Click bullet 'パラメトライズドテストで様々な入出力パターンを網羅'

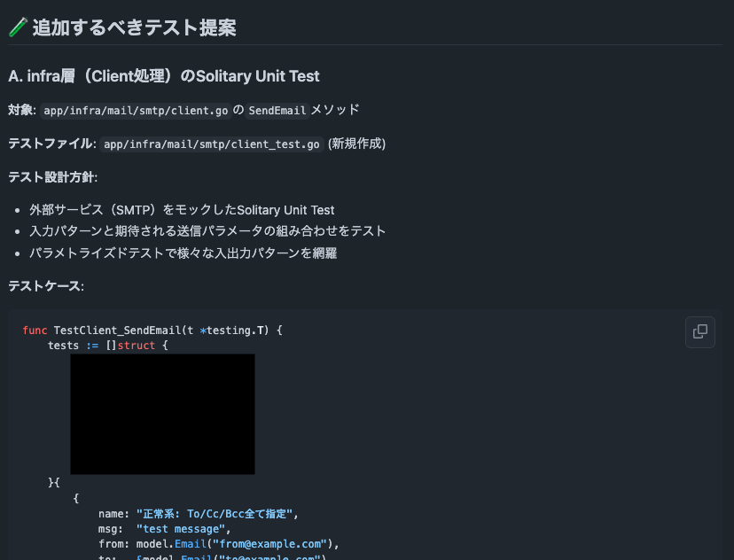tap(183, 253)
